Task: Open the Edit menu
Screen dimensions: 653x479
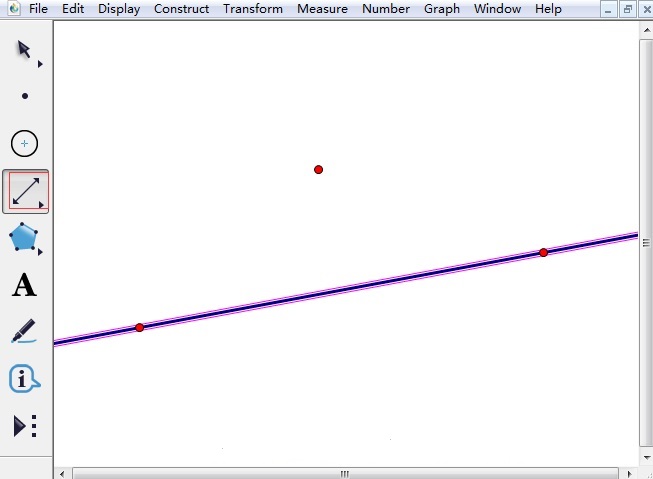Action: [73, 9]
